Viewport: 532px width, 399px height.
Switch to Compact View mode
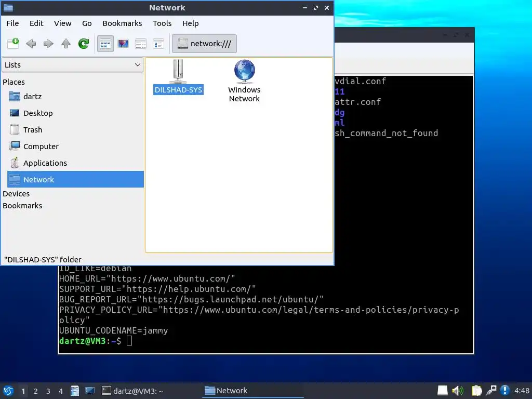pos(141,44)
